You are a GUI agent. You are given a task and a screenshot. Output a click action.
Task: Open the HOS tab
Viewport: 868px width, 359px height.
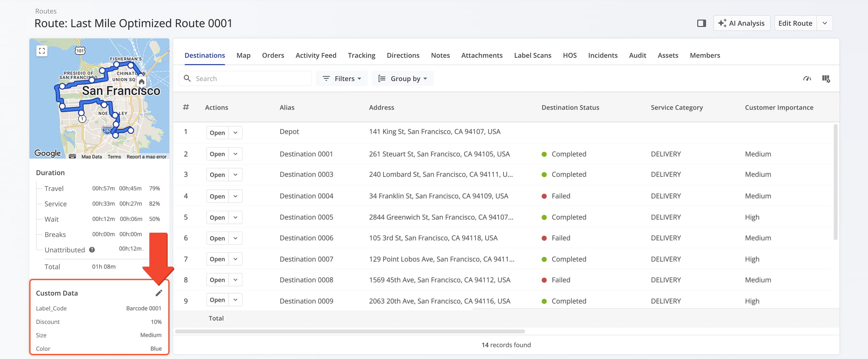[x=570, y=55]
